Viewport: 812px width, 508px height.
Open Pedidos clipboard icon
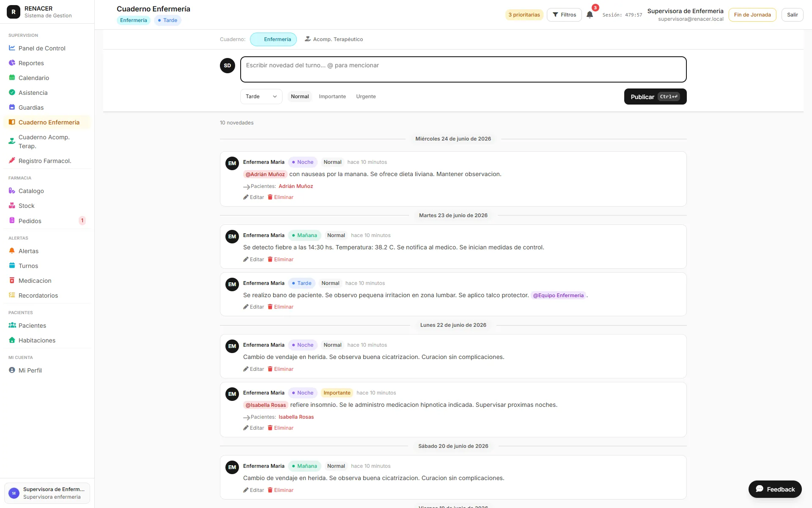tap(12, 221)
